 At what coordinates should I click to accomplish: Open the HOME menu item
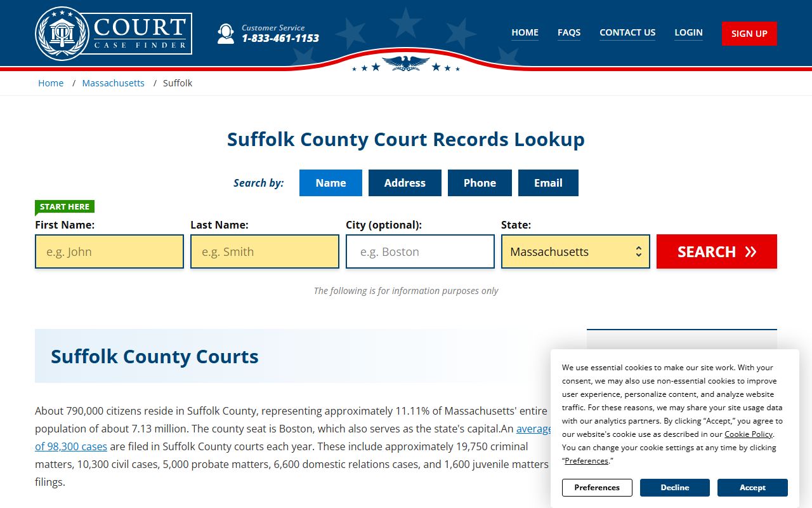click(x=525, y=32)
